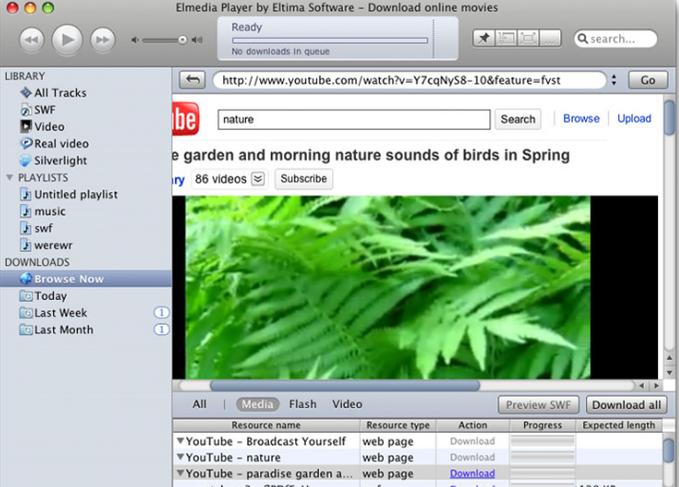Image resolution: width=679 pixels, height=487 pixels.
Task: Click the URL address field
Action: (x=409, y=80)
